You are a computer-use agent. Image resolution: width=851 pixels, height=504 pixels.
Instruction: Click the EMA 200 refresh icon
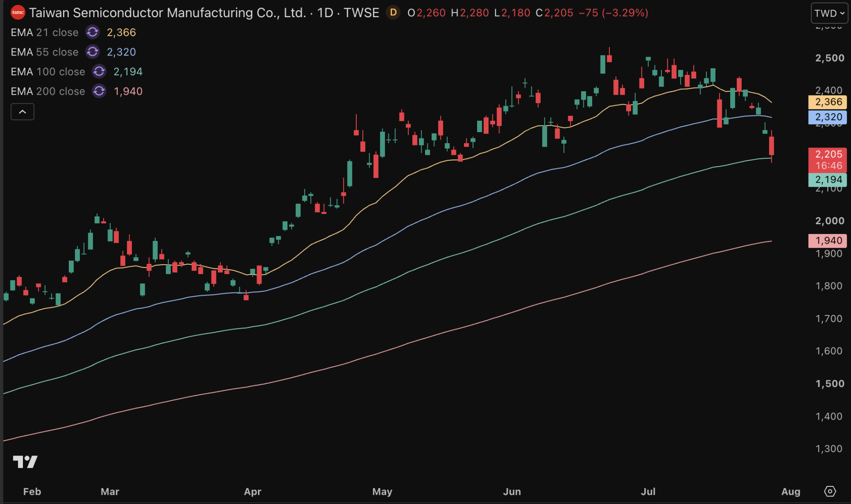(99, 91)
